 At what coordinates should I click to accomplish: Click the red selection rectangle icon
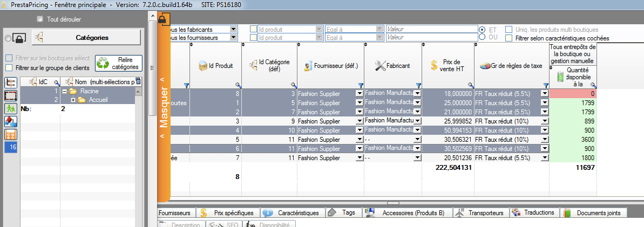coord(10,95)
